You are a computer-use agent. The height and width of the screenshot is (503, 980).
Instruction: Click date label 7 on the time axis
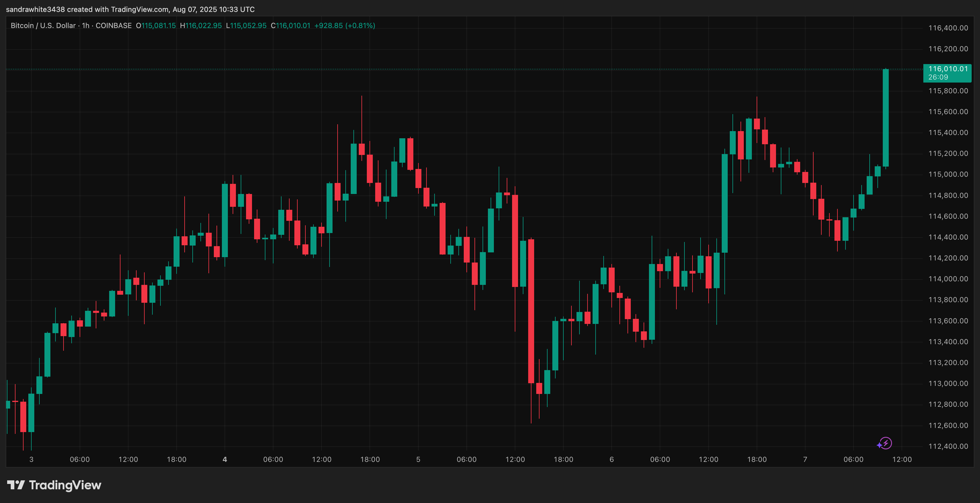point(805,459)
